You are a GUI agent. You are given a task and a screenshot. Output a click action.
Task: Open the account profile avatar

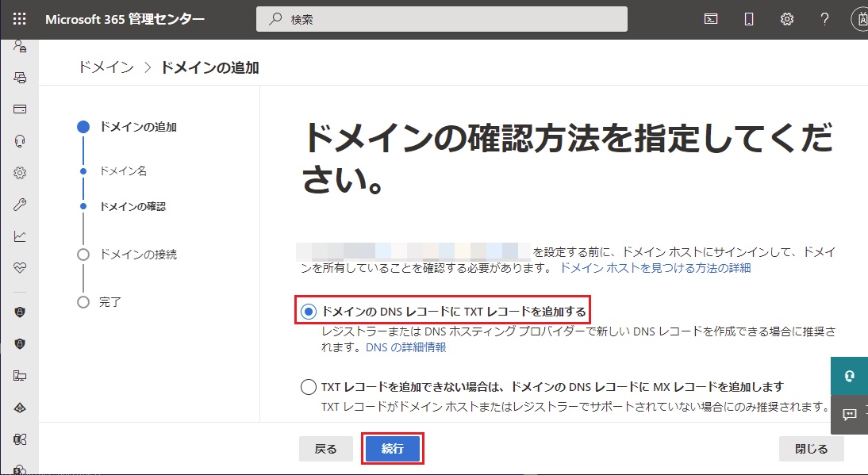coord(860,19)
